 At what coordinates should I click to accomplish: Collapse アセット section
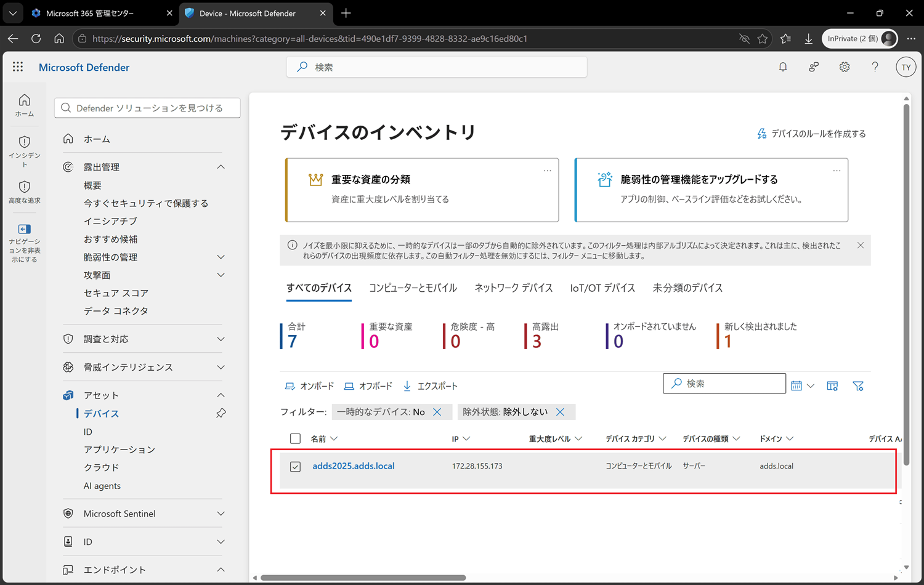click(x=221, y=395)
